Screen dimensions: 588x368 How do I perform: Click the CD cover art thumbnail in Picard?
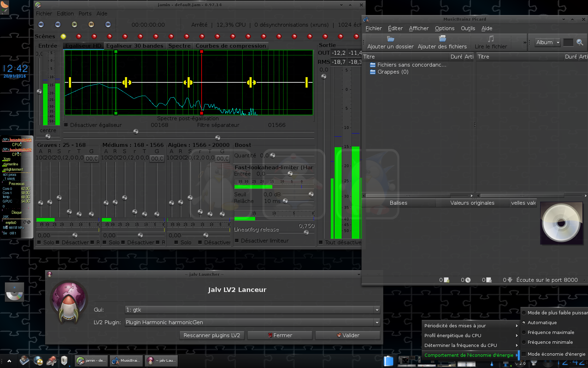pos(561,223)
